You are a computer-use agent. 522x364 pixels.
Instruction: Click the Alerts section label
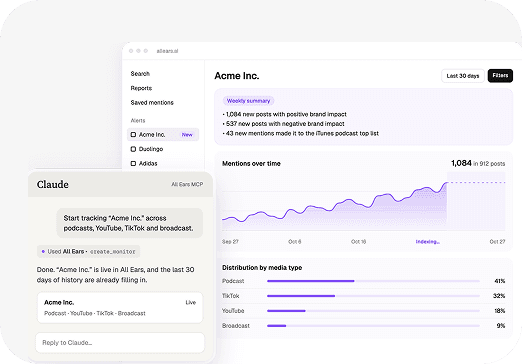(138, 121)
